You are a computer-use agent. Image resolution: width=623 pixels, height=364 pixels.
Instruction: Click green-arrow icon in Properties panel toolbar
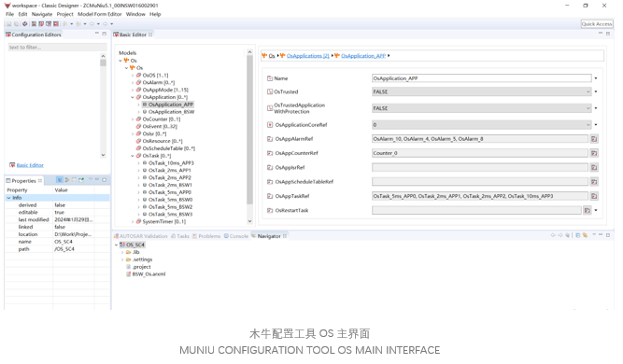pos(81,180)
